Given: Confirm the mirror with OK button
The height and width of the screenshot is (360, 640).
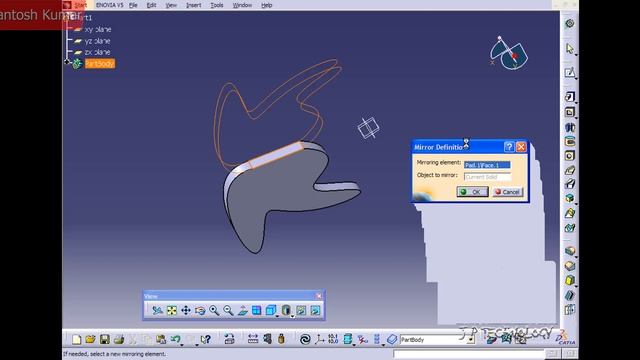Looking at the screenshot, I should coord(472,192).
